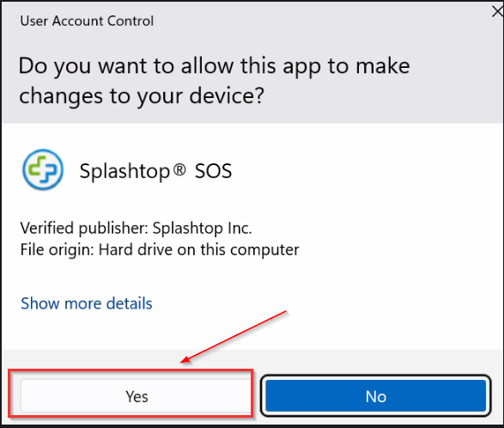Click the red arrow annotation
Image resolution: width=504 pixels, height=428 pixels.
(x=234, y=337)
